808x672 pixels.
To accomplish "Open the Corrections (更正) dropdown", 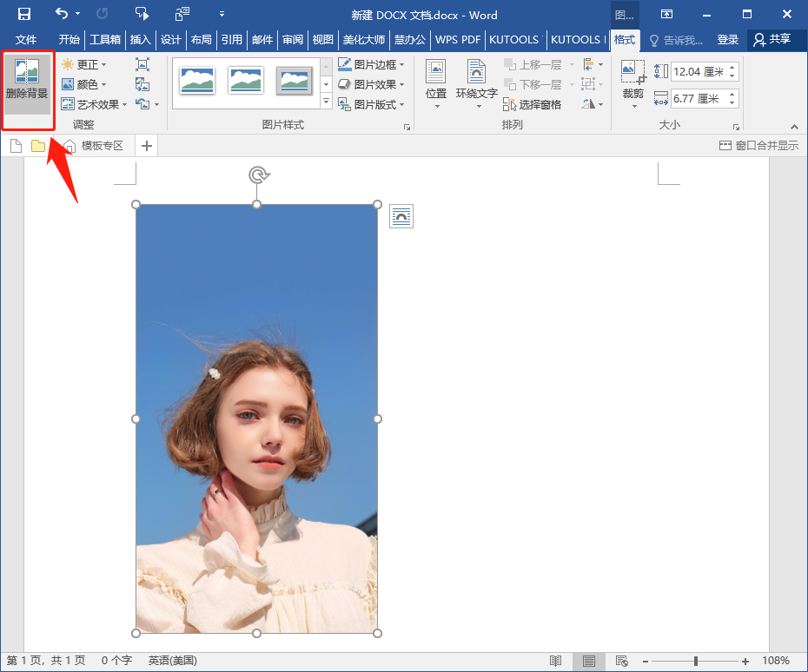I will pos(83,64).
